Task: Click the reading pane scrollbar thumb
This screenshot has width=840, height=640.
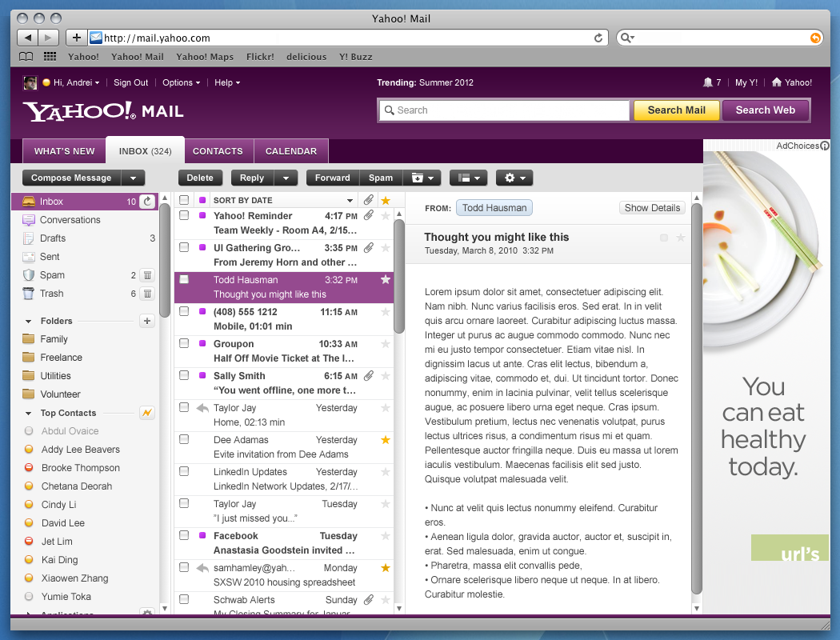Action: (697, 399)
